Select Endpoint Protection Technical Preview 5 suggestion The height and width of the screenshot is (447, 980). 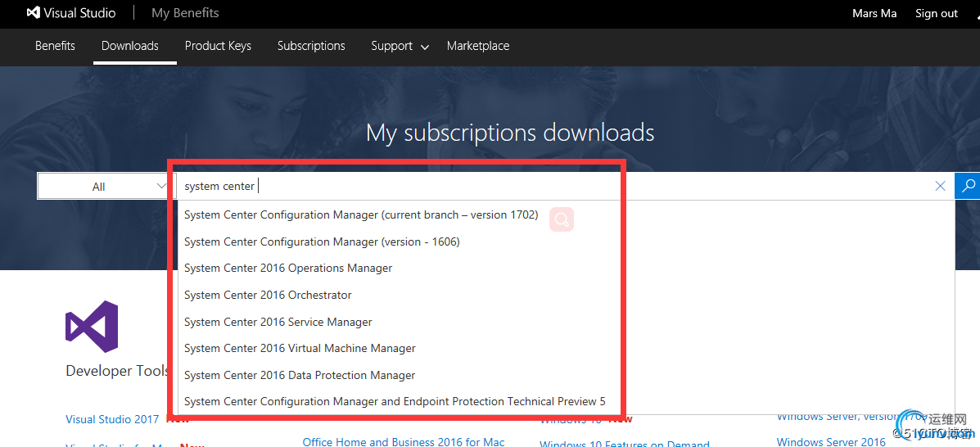(395, 401)
